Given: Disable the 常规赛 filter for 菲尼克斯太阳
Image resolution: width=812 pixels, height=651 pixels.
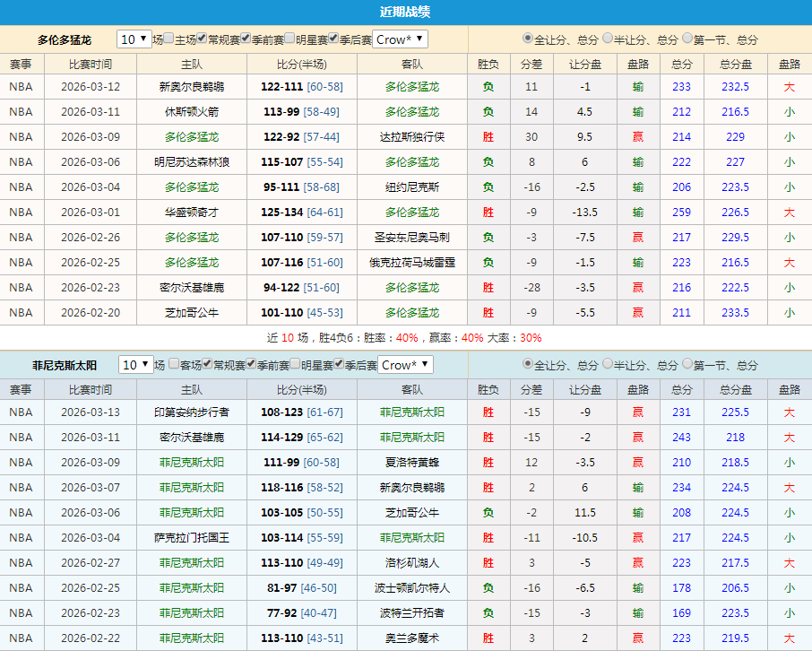Looking at the screenshot, I should (x=206, y=364).
